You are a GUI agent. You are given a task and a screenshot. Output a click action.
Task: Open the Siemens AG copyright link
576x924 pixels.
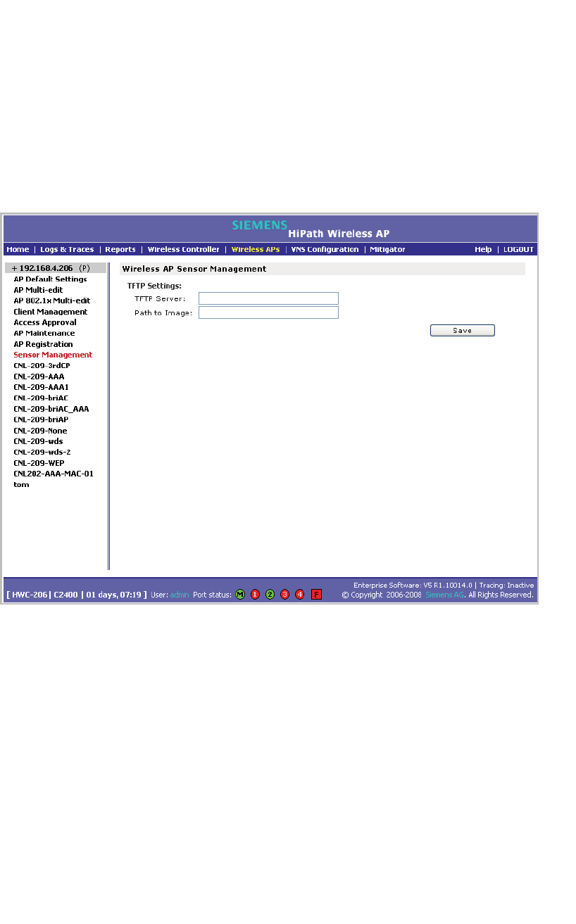(x=445, y=595)
